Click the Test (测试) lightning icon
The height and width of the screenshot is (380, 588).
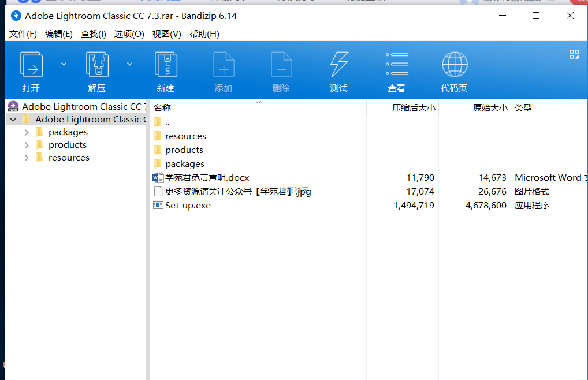click(338, 65)
